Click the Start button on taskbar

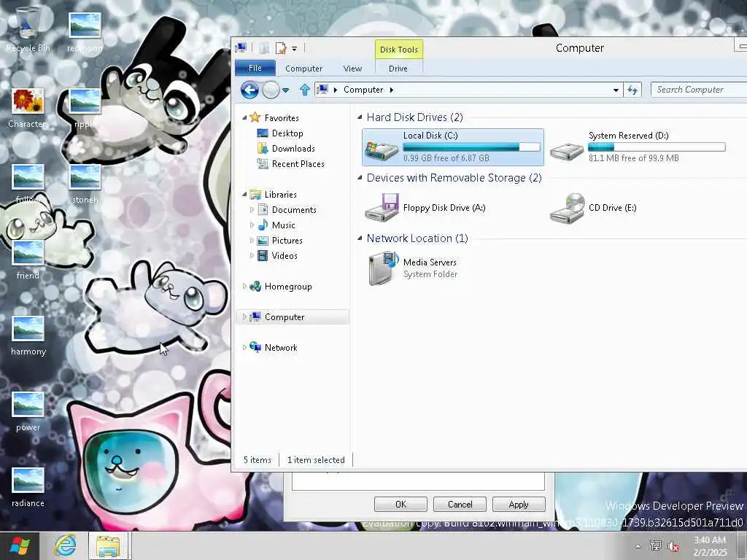19,545
